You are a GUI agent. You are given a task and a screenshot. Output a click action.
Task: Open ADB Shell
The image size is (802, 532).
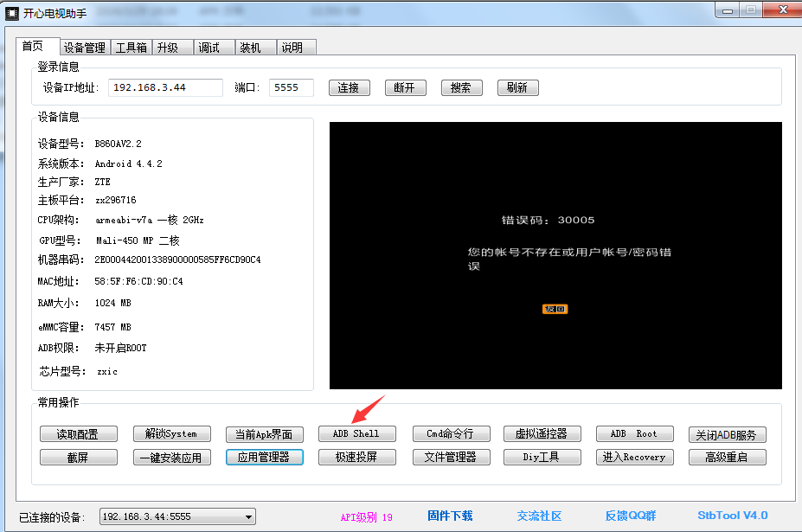click(x=356, y=433)
